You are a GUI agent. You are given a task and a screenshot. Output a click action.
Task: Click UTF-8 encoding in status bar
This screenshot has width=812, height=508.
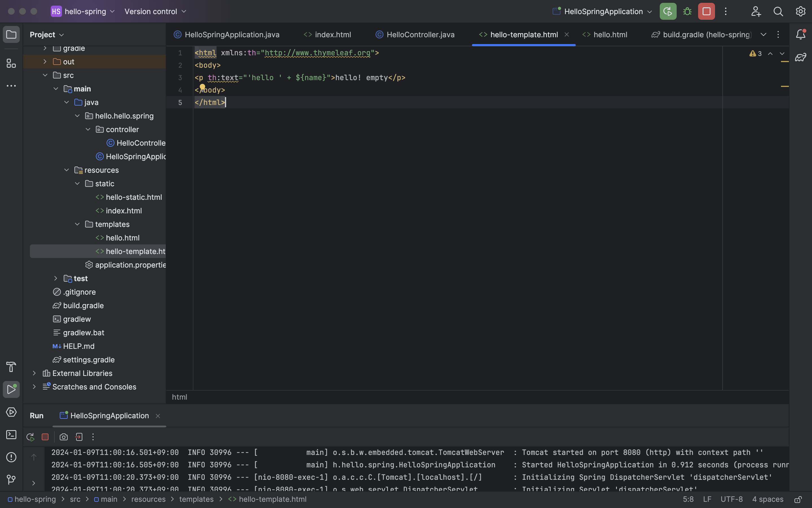[731, 499]
